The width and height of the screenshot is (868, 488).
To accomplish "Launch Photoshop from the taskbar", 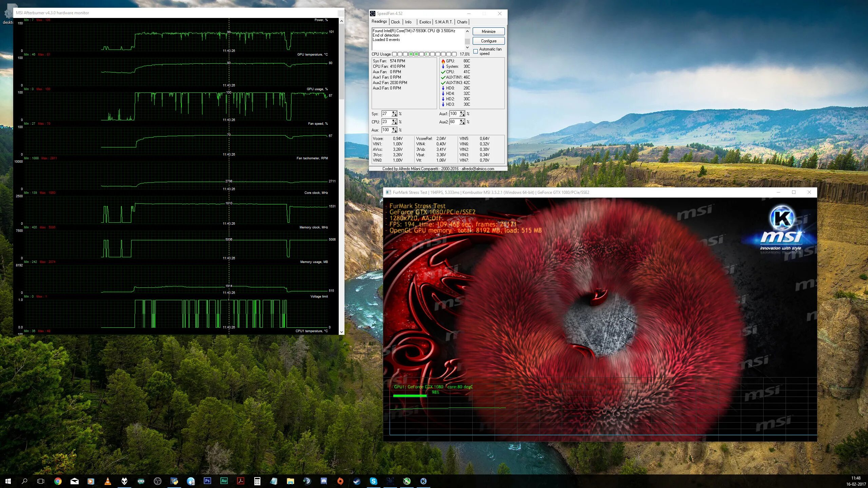I will [x=208, y=481].
